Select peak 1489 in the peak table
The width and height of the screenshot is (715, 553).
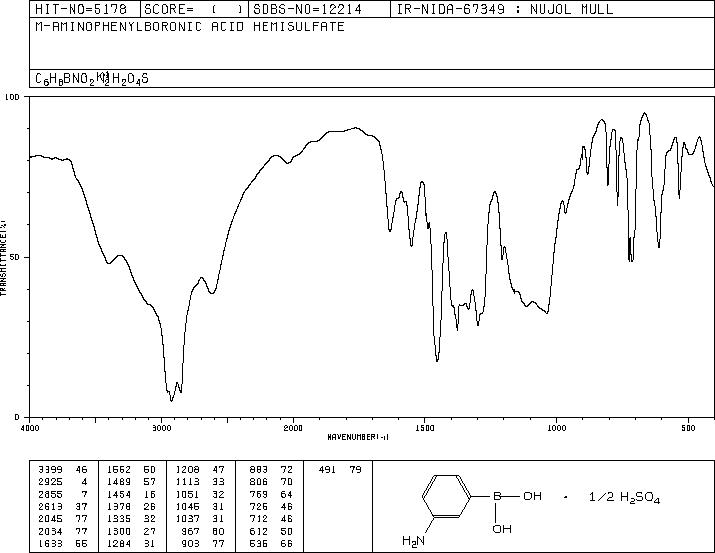(119, 482)
